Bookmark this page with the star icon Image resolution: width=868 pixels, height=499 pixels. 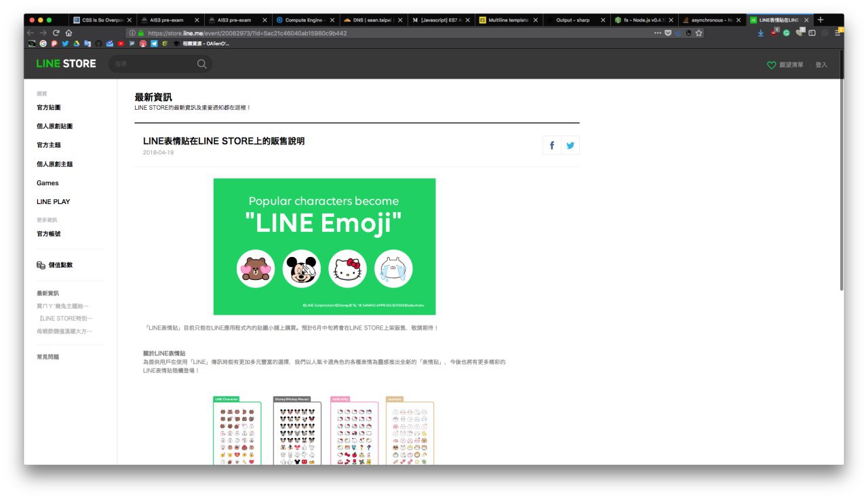point(699,33)
